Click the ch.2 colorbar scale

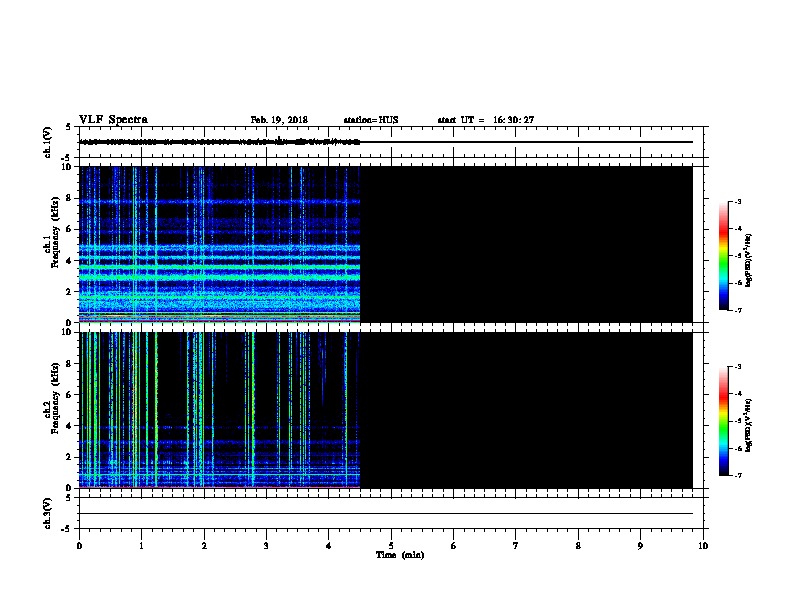coord(724,421)
